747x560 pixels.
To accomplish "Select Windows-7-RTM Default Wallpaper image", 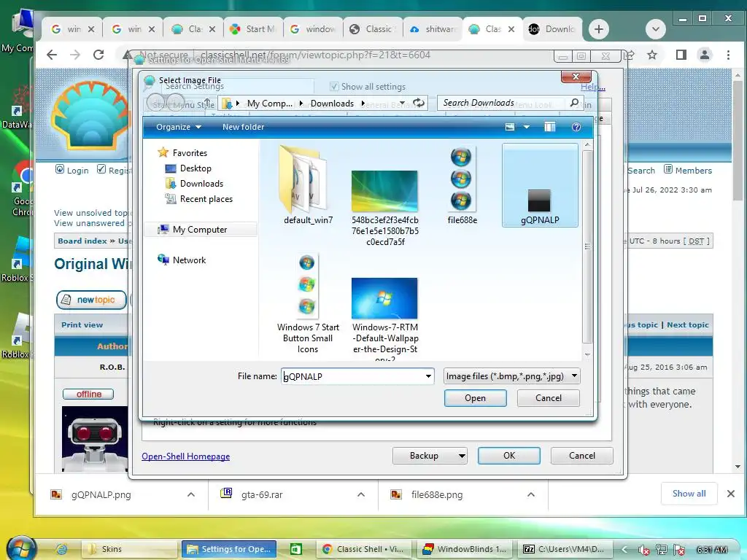I will click(385, 318).
